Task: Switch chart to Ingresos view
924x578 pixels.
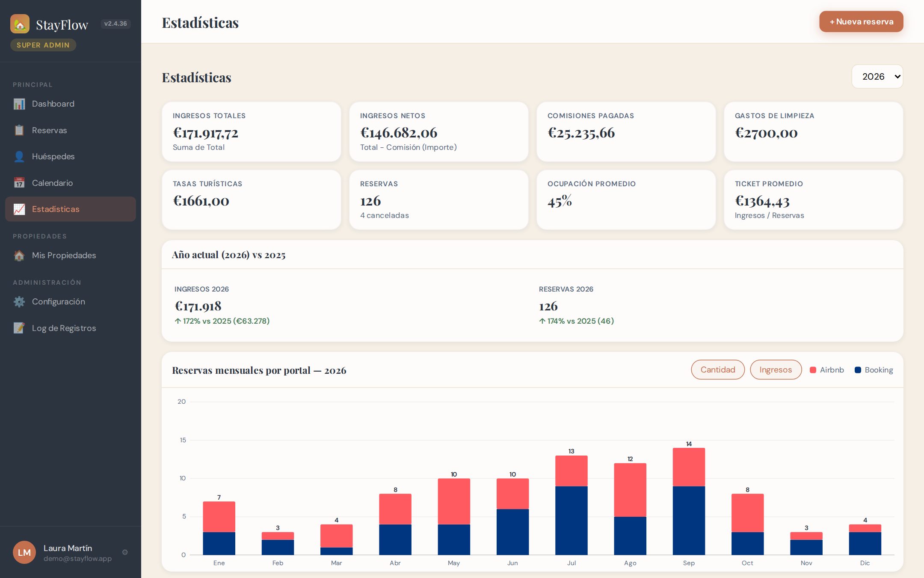Action: point(776,369)
